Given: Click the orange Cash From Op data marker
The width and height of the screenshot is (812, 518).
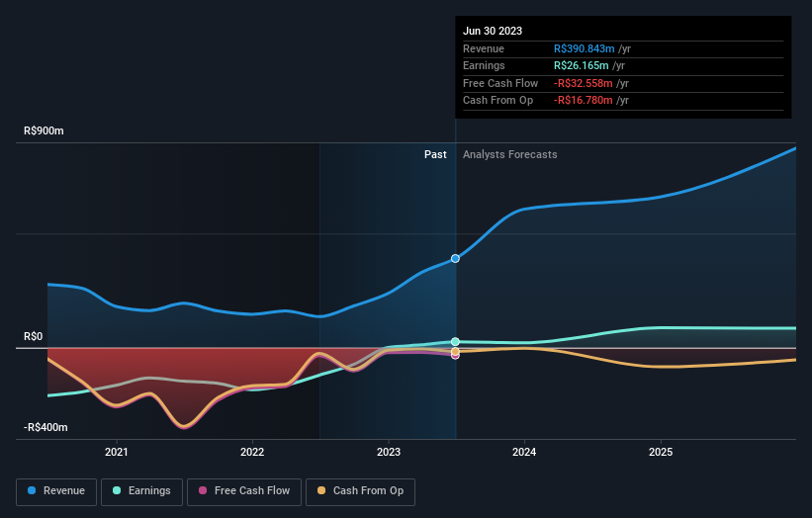Looking at the screenshot, I should click(x=455, y=351).
